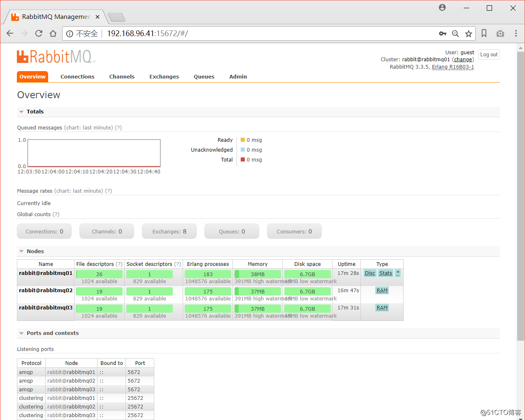Open the Chrome user profile icon
525x420 pixels.
point(442,7)
